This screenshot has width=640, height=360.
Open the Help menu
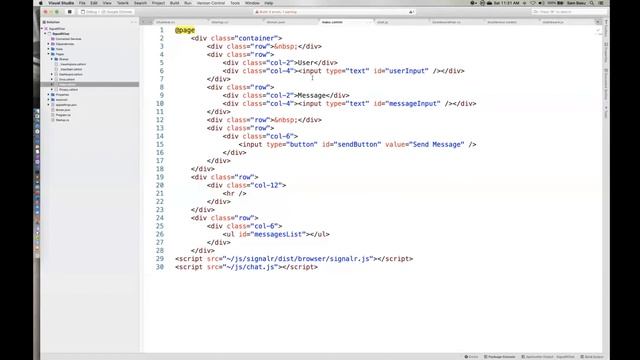(269, 3)
